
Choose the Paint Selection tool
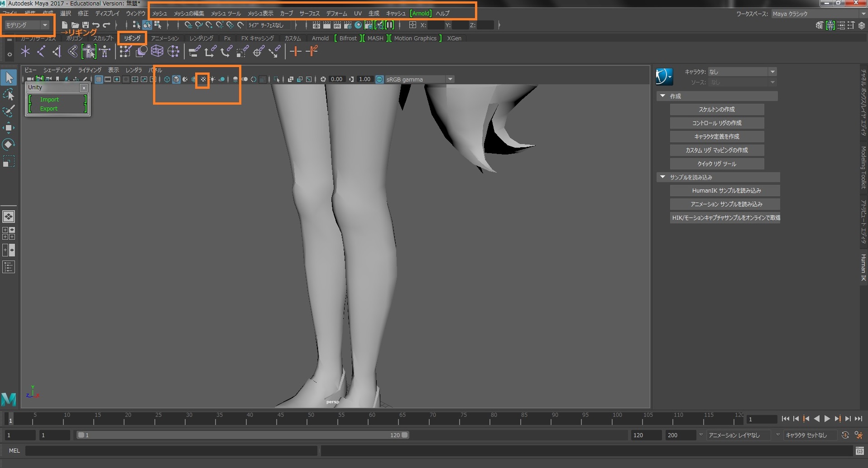pos(9,111)
